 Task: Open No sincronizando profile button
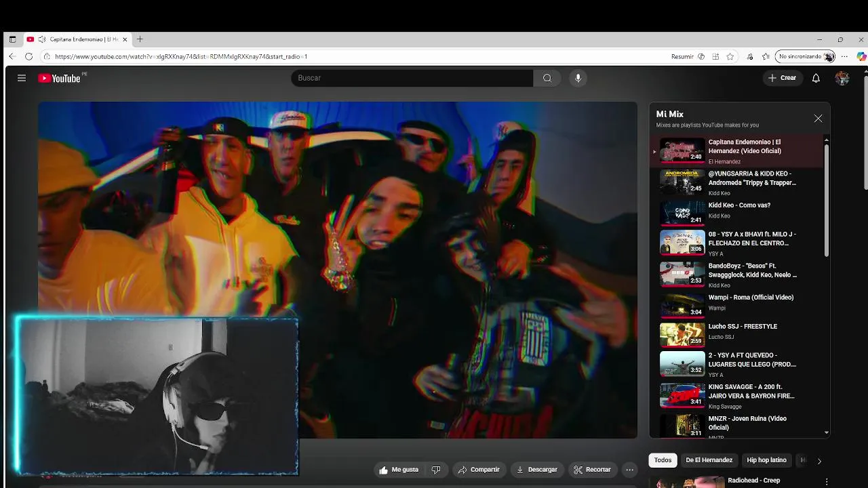[806, 56]
